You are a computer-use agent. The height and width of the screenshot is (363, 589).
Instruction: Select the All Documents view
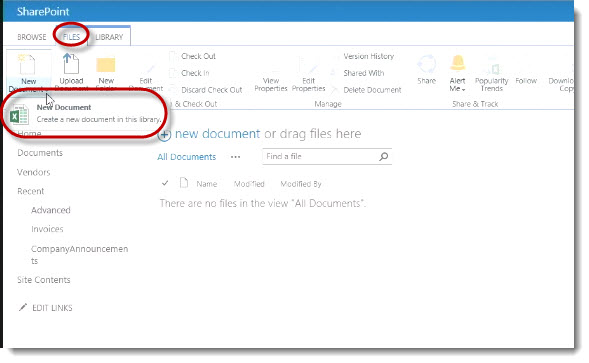click(187, 157)
